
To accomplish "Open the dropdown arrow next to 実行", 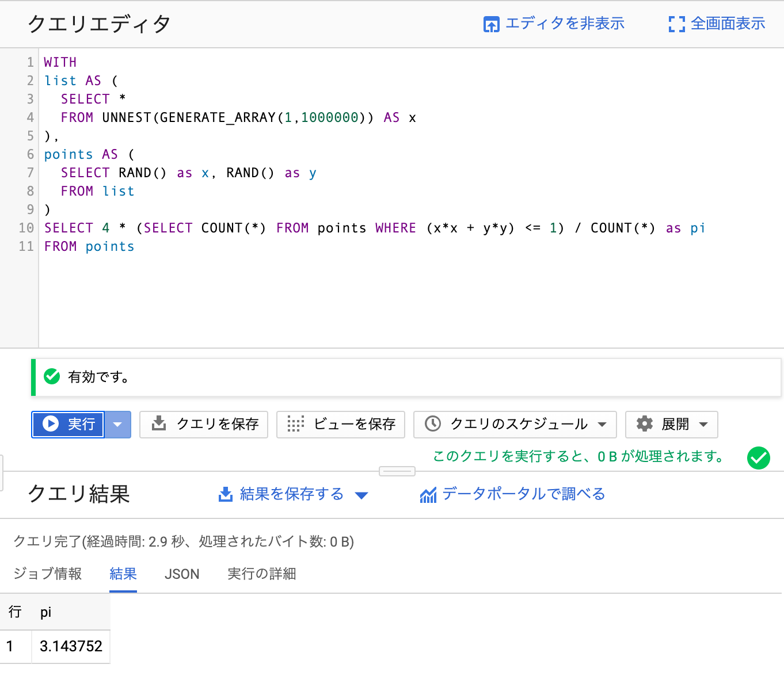I will coord(117,425).
